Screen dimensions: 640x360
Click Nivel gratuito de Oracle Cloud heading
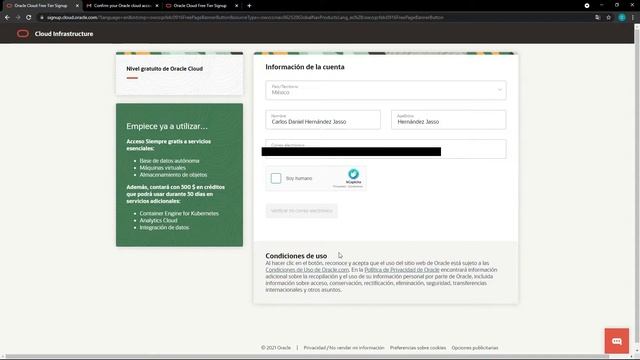point(164,69)
